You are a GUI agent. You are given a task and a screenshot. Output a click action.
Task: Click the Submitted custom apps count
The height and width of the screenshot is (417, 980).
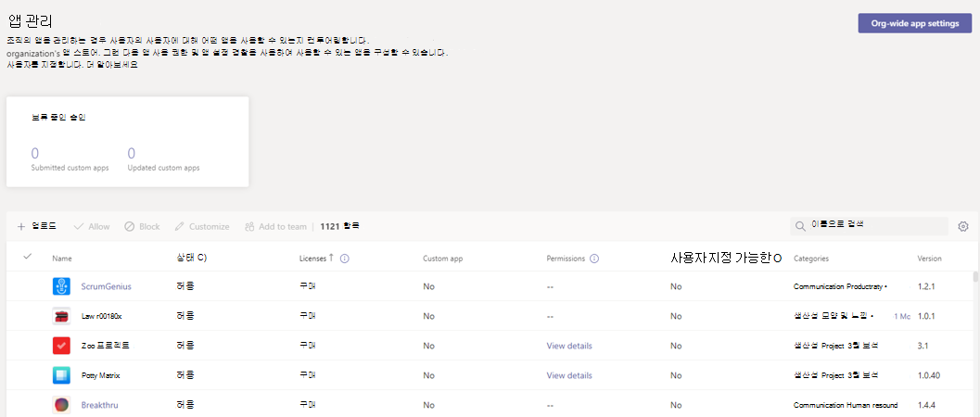[x=35, y=154]
